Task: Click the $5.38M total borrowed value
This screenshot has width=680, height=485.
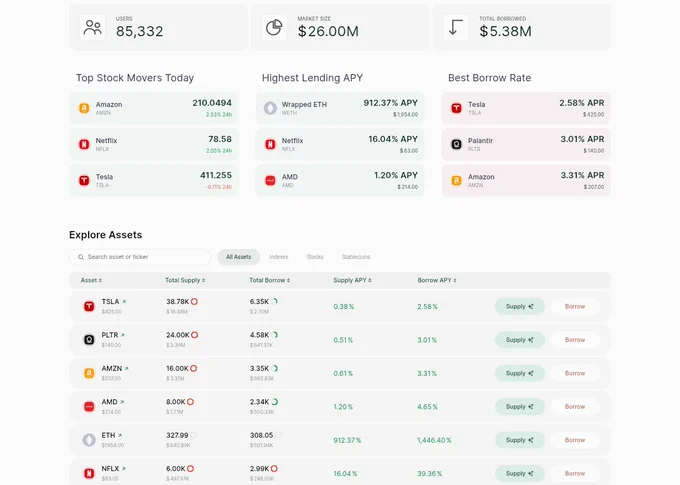Action: (506, 31)
